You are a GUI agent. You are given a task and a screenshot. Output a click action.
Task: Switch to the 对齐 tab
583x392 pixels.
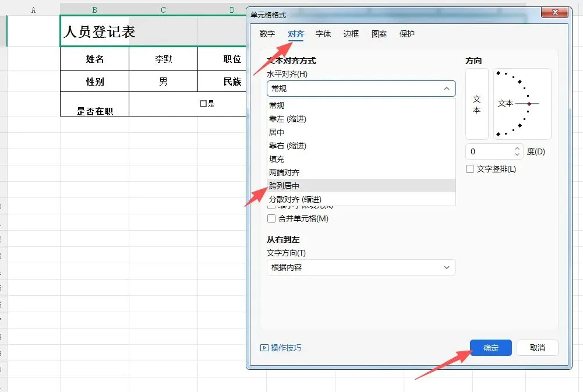[296, 34]
